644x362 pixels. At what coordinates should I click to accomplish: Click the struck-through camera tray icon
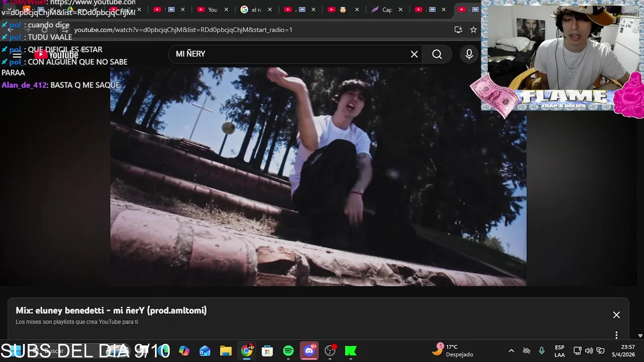tap(526, 350)
